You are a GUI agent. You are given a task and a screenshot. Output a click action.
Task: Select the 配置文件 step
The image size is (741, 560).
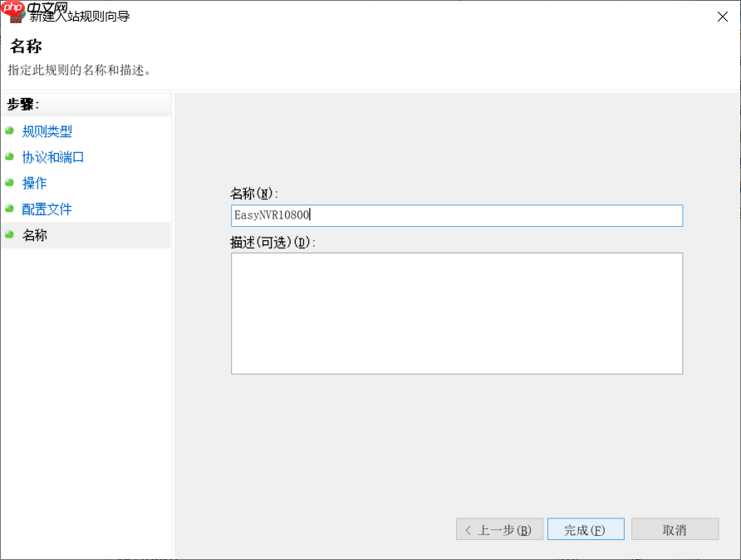(47, 209)
